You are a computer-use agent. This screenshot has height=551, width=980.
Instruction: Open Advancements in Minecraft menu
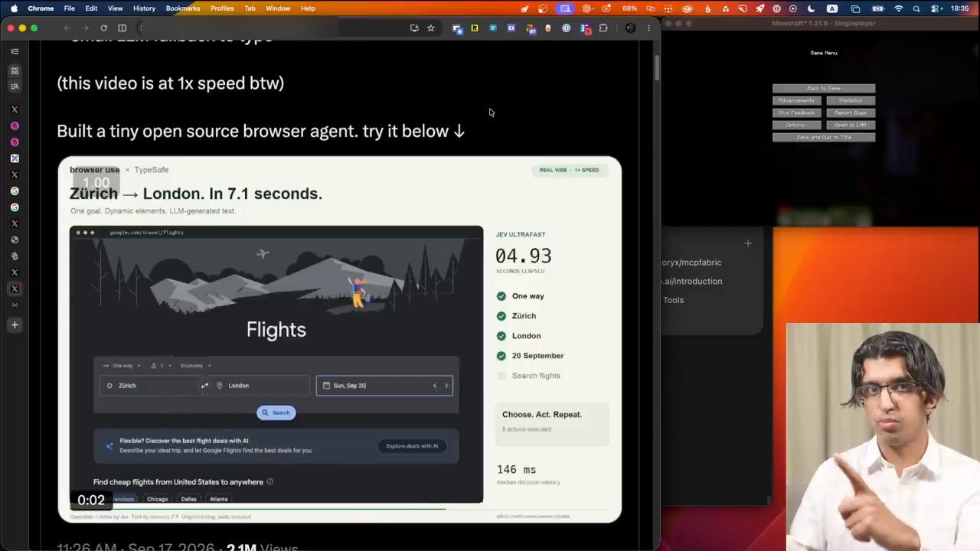point(797,101)
